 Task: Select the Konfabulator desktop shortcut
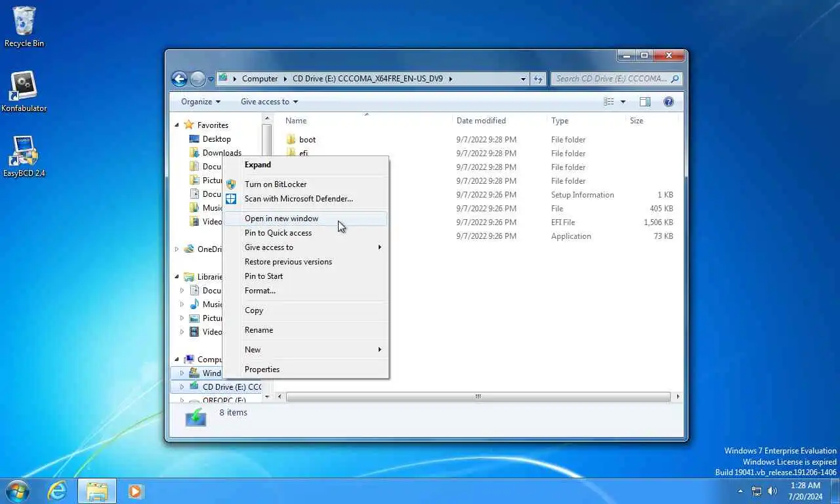point(24,91)
